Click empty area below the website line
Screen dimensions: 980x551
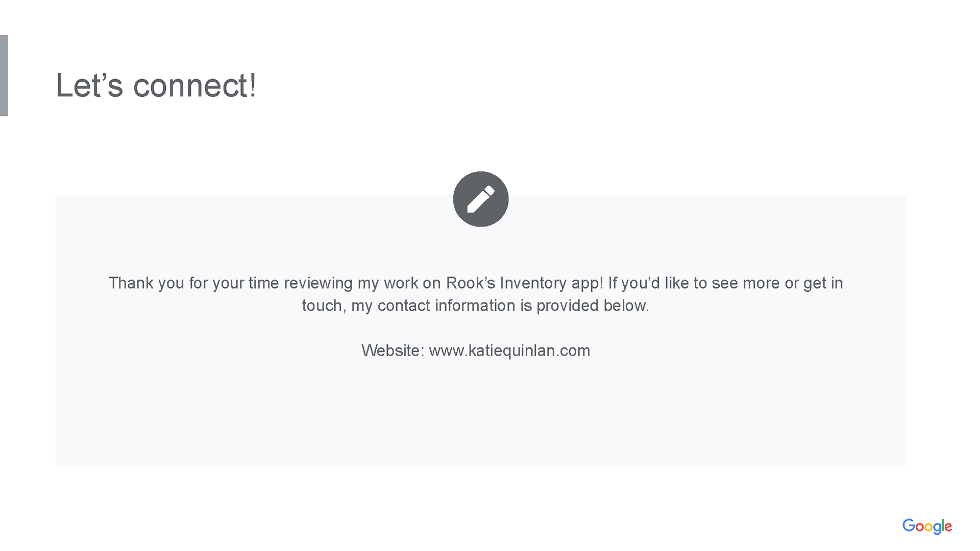pyautogui.click(x=480, y=413)
